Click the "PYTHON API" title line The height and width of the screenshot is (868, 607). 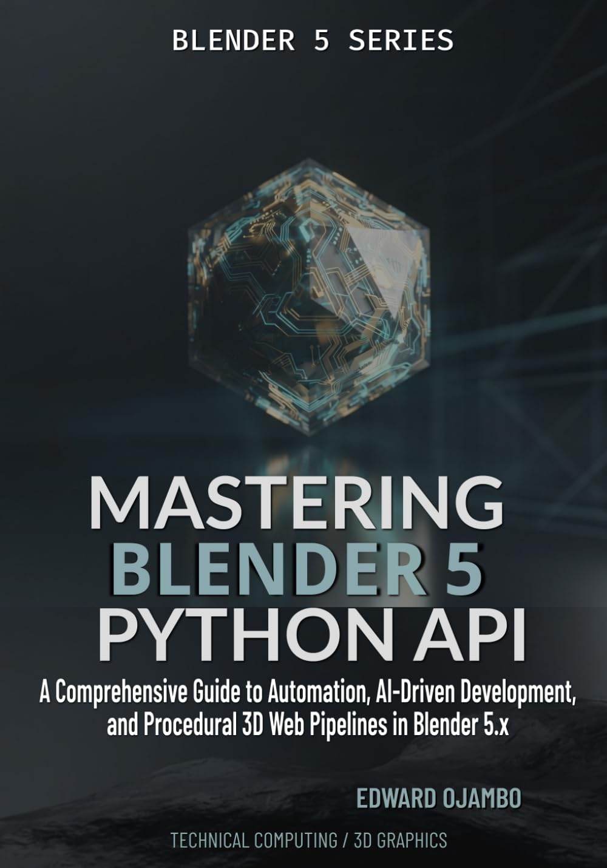tap(311, 636)
